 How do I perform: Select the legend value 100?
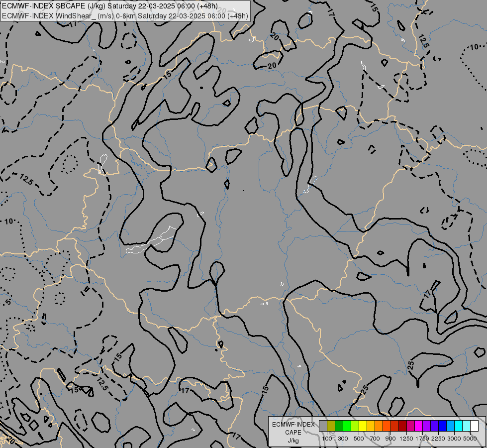(327, 439)
